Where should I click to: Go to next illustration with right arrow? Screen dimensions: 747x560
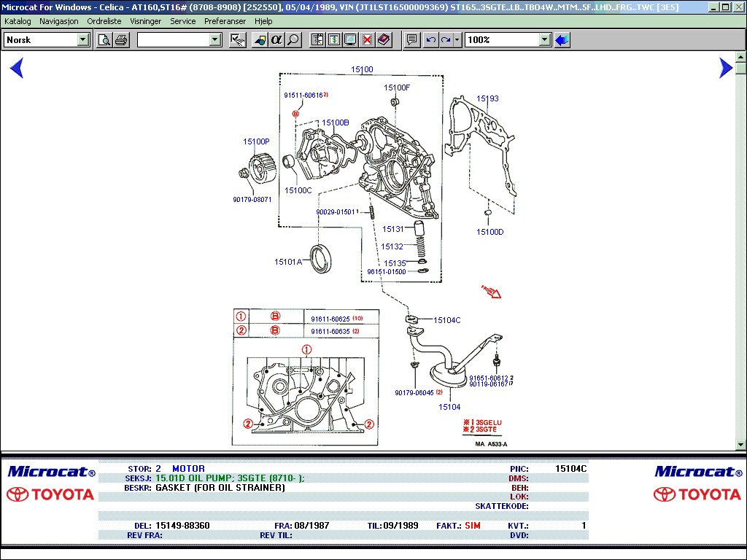pyautogui.click(x=725, y=68)
